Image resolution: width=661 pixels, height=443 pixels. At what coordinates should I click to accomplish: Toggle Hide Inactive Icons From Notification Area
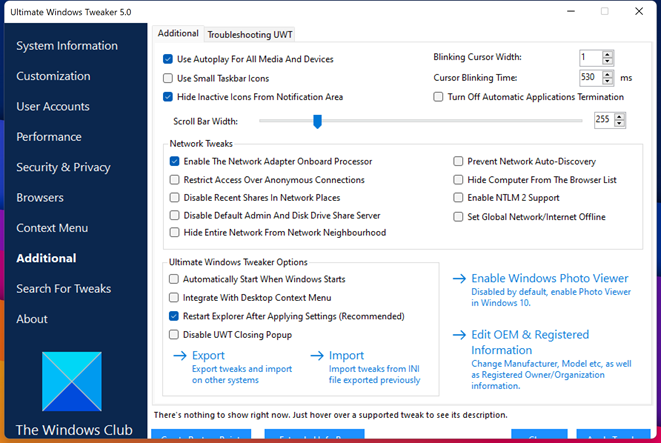(168, 97)
